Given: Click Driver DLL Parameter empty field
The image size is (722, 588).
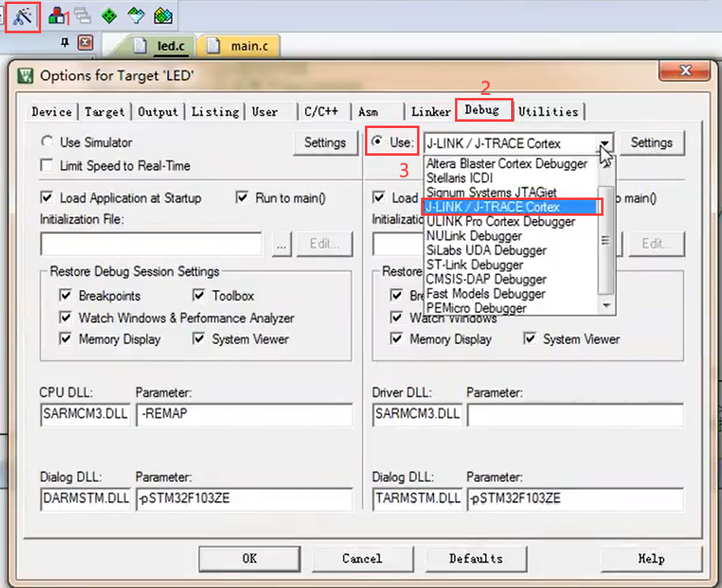Looking at the screenshot, I should click(575, 415).
